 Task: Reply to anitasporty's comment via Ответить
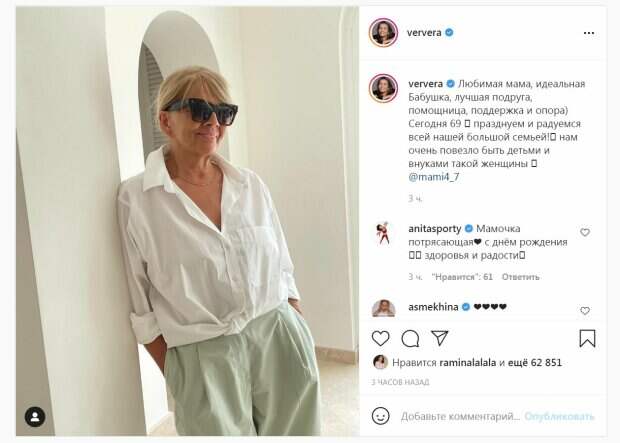[520, 277]
